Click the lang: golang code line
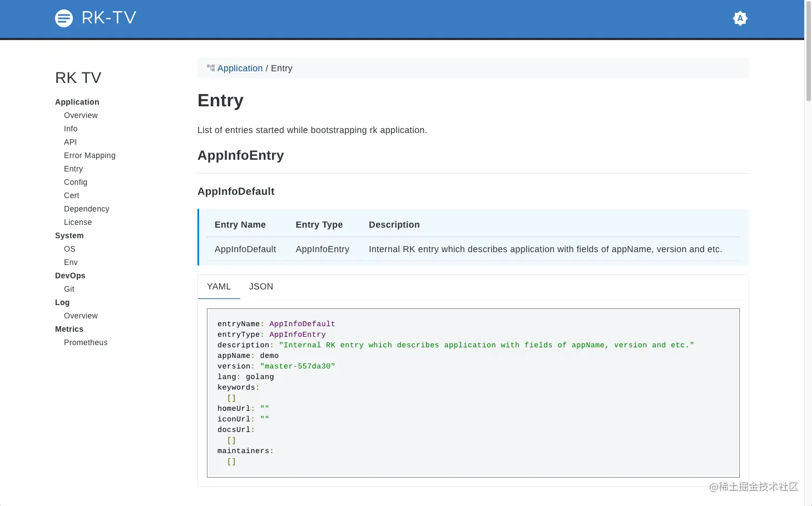The image size is (812, 506). [x=246, y=377]
